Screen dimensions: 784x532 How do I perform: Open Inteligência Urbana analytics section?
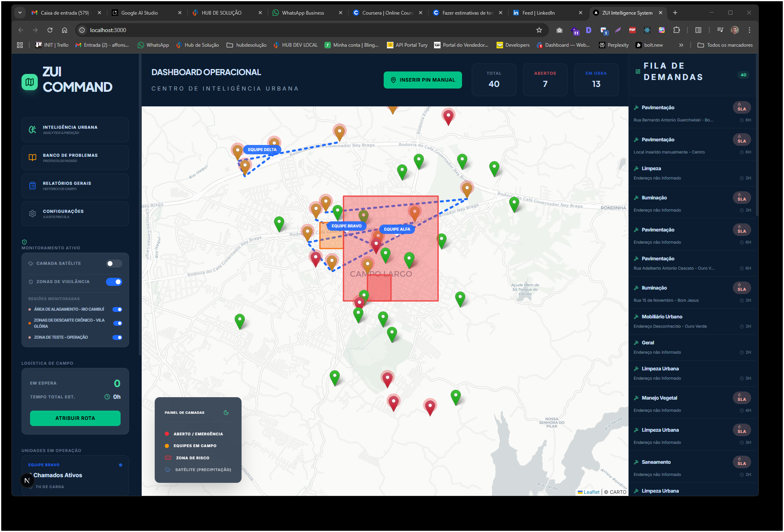pyautogui.click(x=75, y=130)
